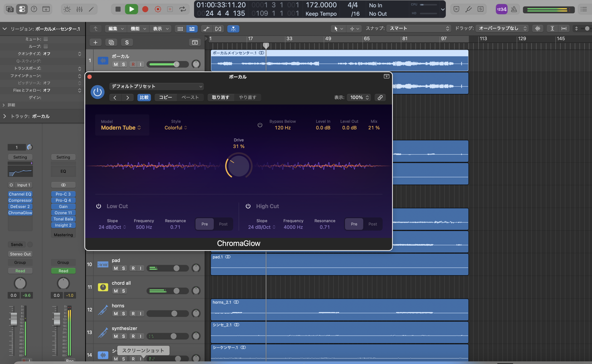Check the ループ checkbox in region inspector

point(46,46)
